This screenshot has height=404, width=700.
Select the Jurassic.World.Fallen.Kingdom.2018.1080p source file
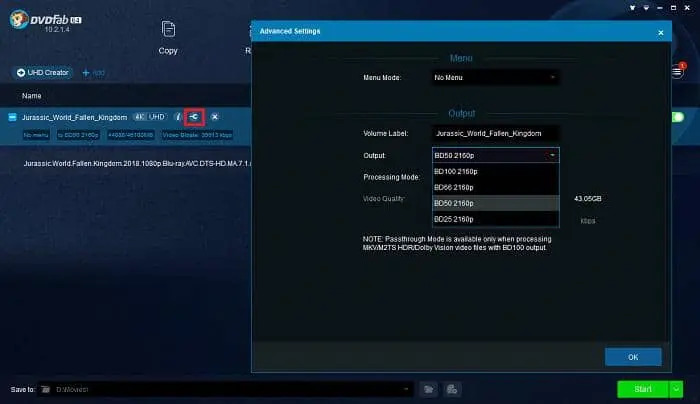(x=138, y=163)
